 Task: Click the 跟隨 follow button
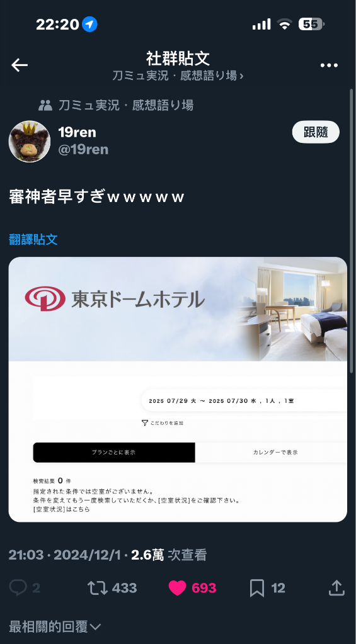pyautogui.click(x=316, y=132)
